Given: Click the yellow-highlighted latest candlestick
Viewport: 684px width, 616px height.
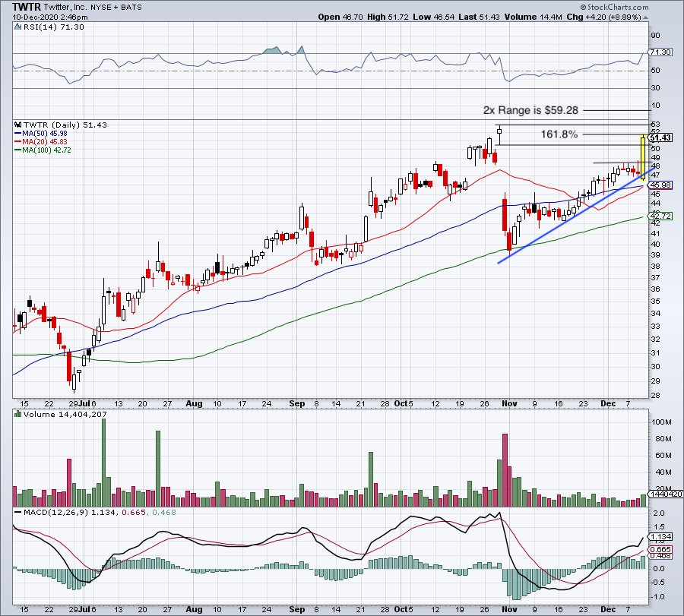Looking at the screenshot, I should 643,158.
